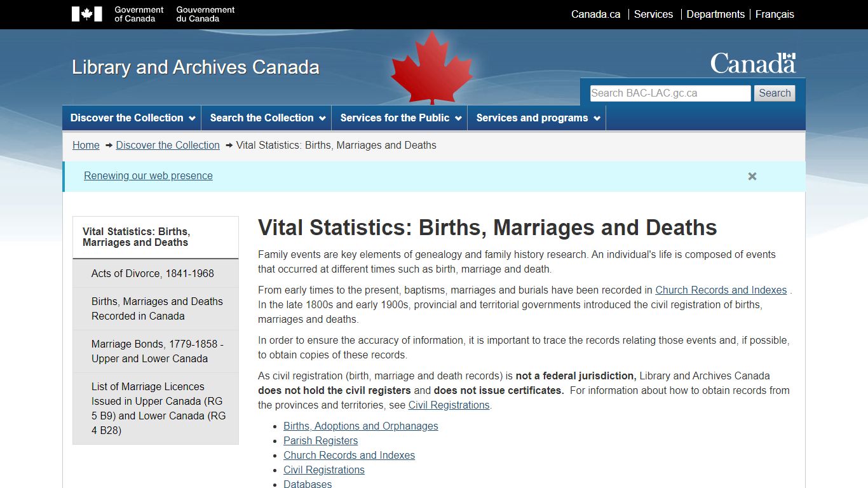Click the Library and Archives Canada site title

click(196, 67)
